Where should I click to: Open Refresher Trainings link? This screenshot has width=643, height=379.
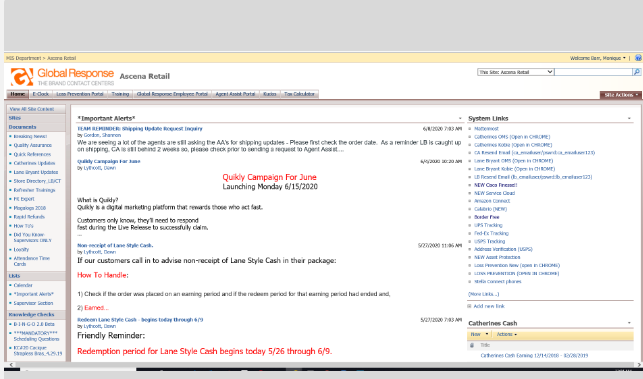(x=34, y=190)
